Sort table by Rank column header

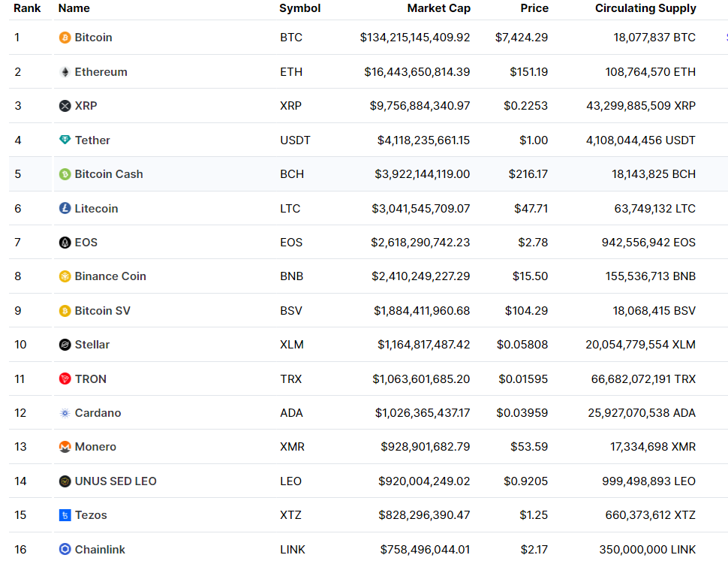[27, 8]
